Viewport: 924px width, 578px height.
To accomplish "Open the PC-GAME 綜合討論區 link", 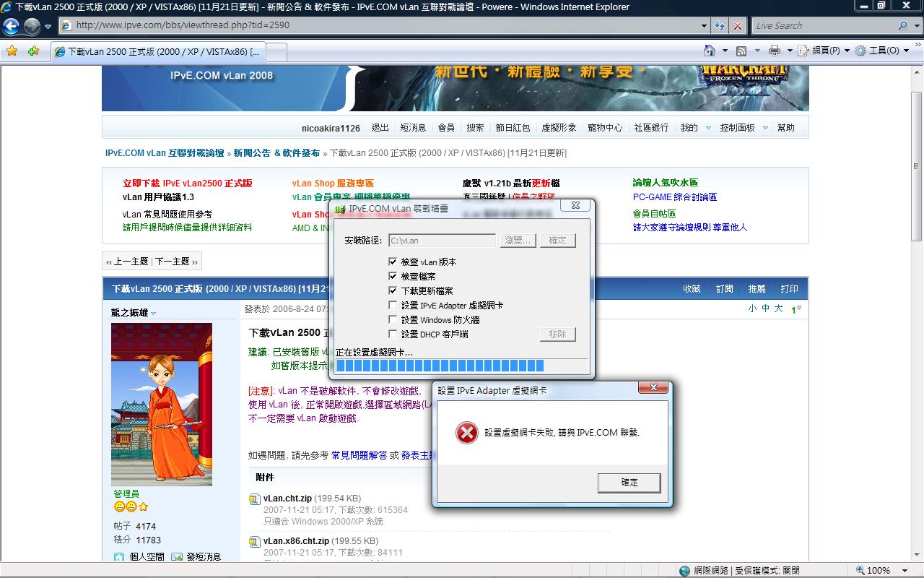I will (675, 197).
